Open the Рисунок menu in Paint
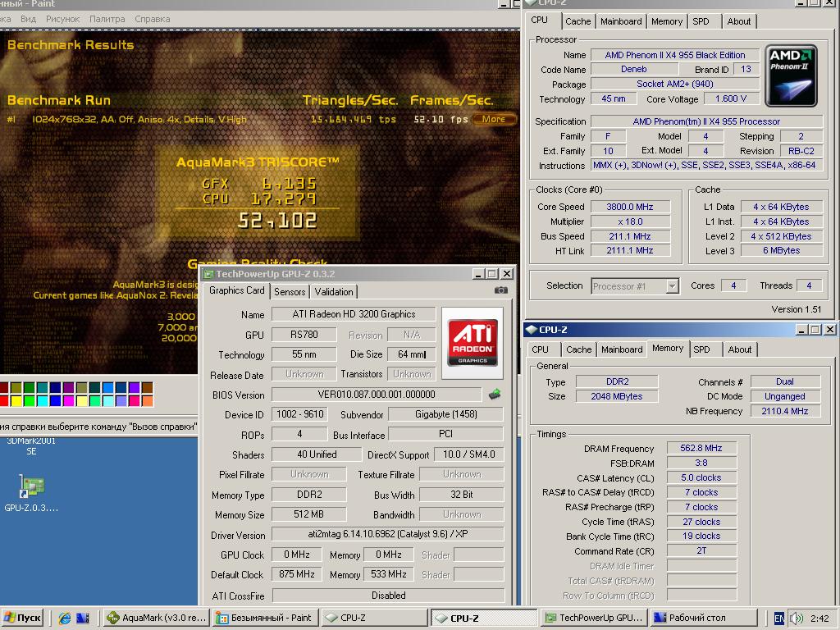The image size is (840, 630). coord(62,19)
